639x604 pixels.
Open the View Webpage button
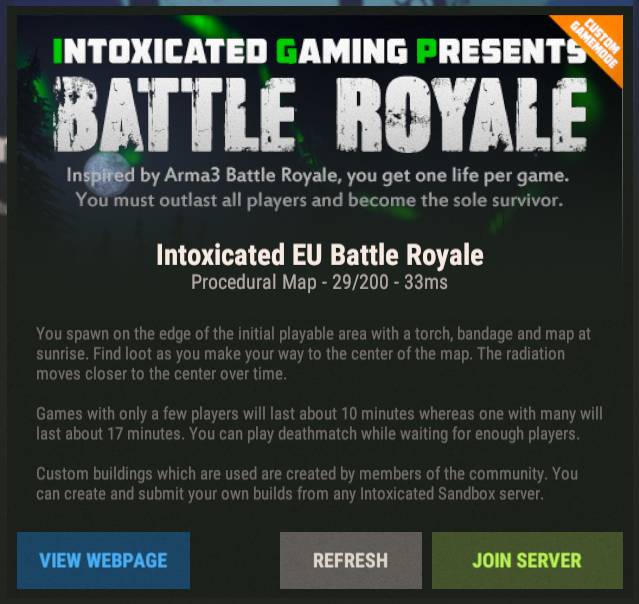(x=104, y=560)
